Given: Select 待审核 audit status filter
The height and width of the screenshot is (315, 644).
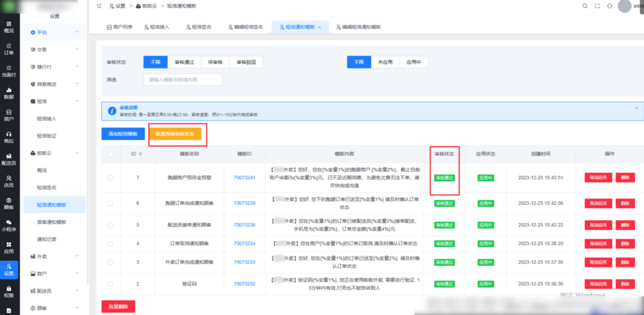Looking at the screenshot, I should point(215,62).
